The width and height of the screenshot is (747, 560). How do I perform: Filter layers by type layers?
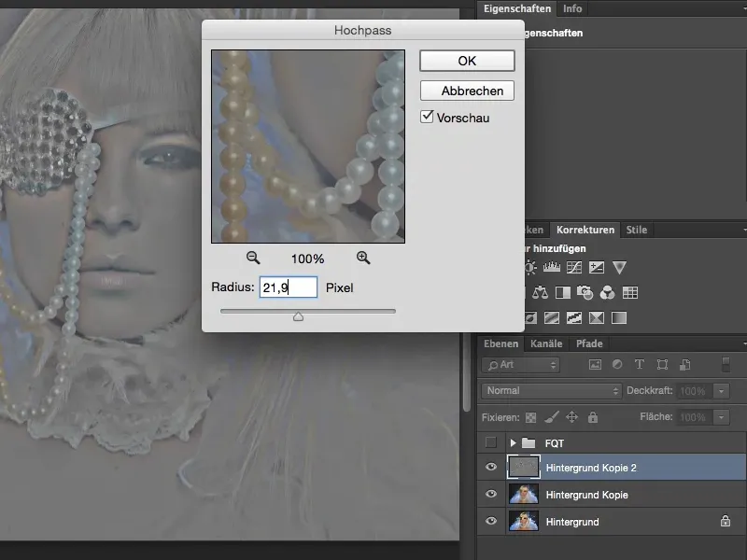(x=640, y=365)
